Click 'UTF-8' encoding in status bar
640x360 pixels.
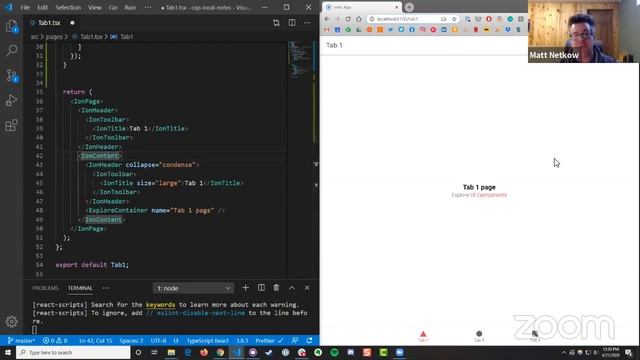pyautogui.click(x=158, y=340)
